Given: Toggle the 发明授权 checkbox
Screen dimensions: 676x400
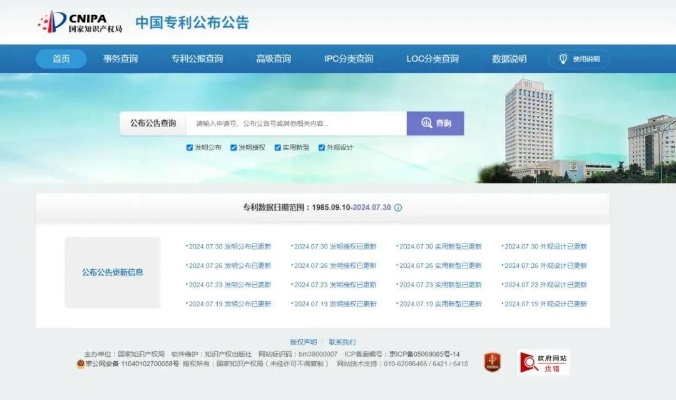Looking at the screenshot, I should tap(233, 147).
